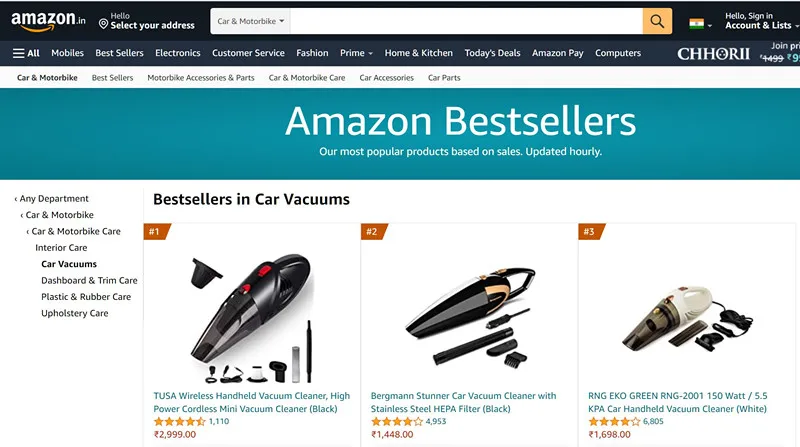Click the India flag language icon
The image size is (800, 447).
pos(696,23)
